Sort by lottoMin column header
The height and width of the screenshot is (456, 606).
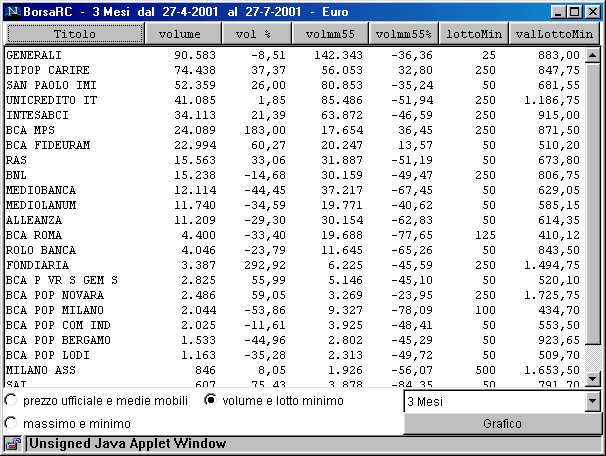(474, 34)
